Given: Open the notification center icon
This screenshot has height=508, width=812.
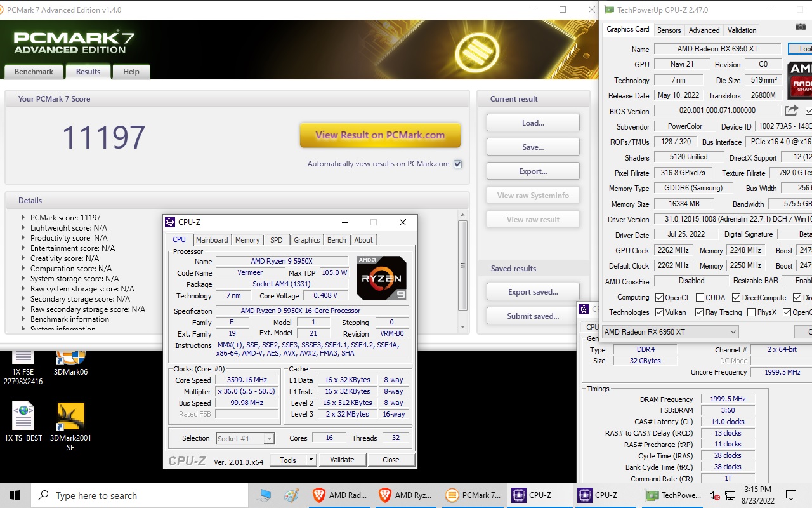Looking at the screenshot, I should point(791,495).
